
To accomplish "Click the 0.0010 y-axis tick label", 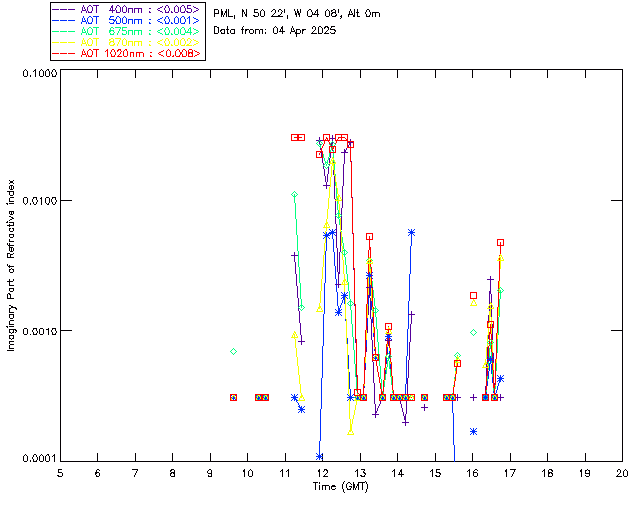I will pos(39,331).
